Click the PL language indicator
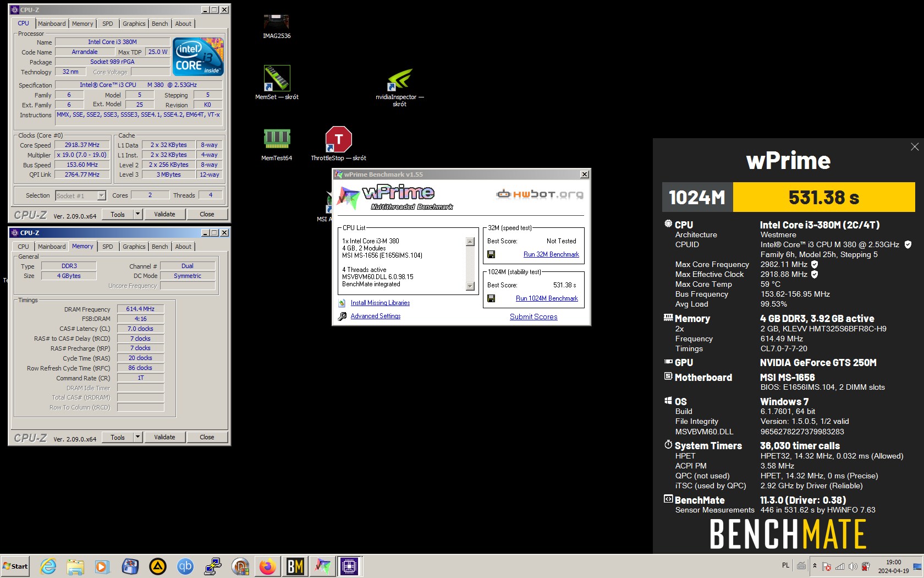Screen dimensions: 924x578 (785, 565)
